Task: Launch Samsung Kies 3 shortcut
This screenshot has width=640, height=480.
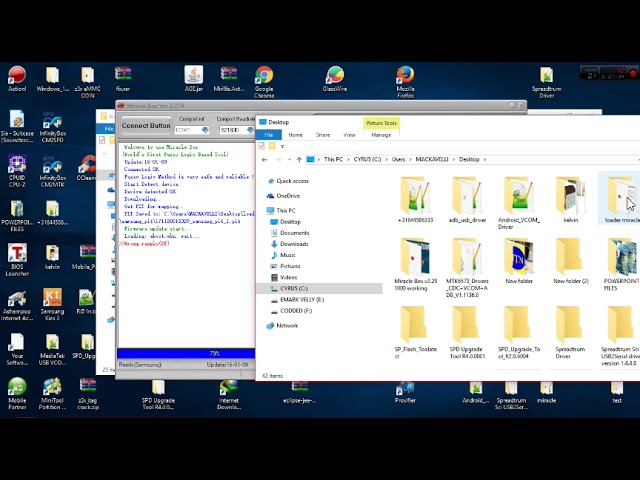Action: pos(53,304)
